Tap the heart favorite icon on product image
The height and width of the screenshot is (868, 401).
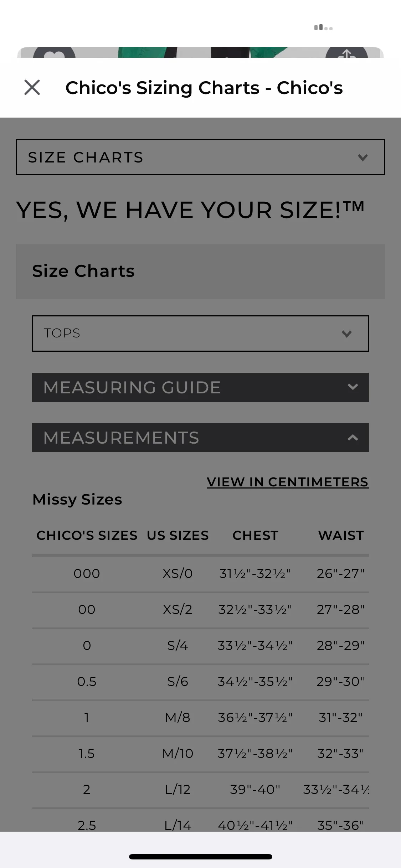click(54, 53)
